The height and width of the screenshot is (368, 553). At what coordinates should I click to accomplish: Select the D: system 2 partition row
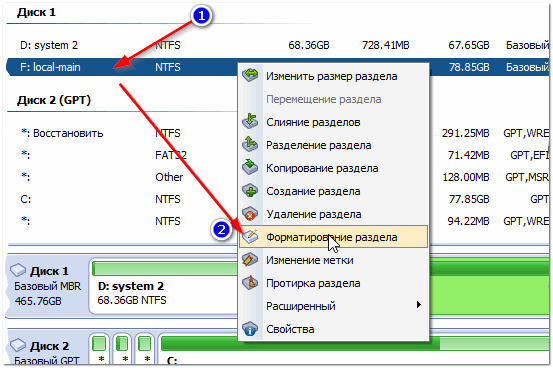coord(278,45)
